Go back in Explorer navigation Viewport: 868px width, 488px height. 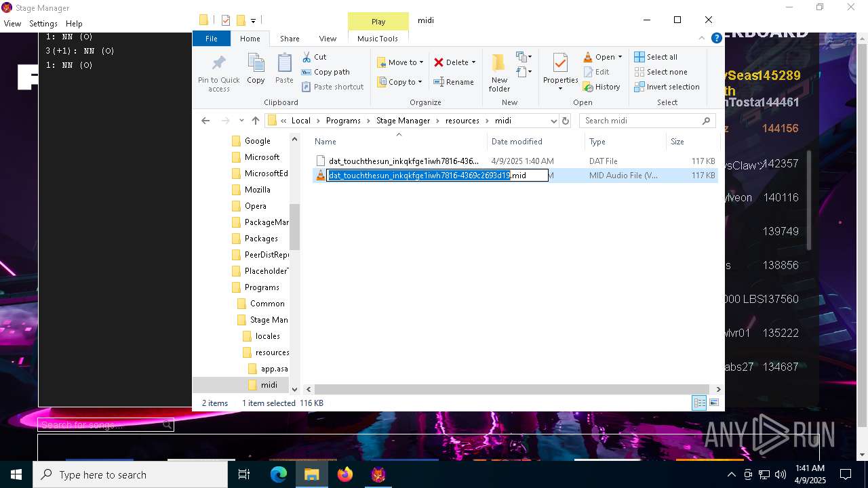pyautogui.click(x=205, y=121)
